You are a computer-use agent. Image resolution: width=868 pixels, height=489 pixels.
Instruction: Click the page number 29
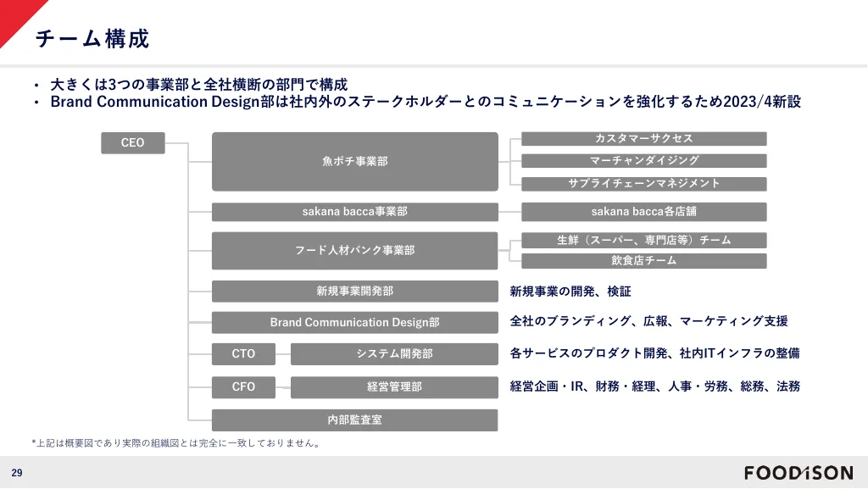[x=17, y=473]
